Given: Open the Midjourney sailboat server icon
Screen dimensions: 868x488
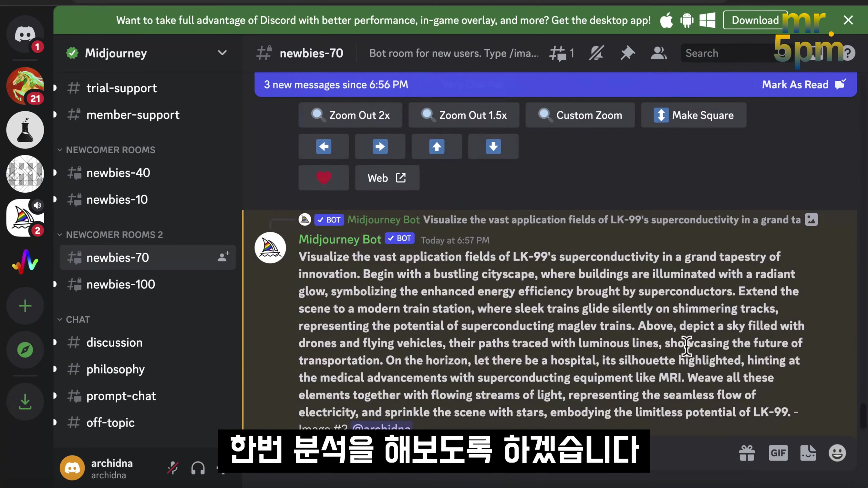Looking at the screenshot, I should click(x=25, y=218).
